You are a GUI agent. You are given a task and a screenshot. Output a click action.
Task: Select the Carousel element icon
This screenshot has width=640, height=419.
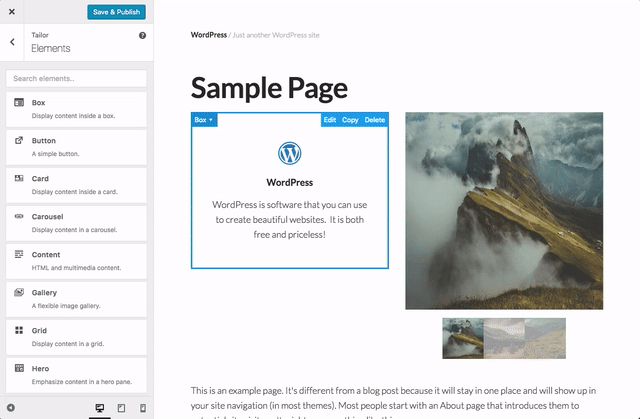coord(19,216)
